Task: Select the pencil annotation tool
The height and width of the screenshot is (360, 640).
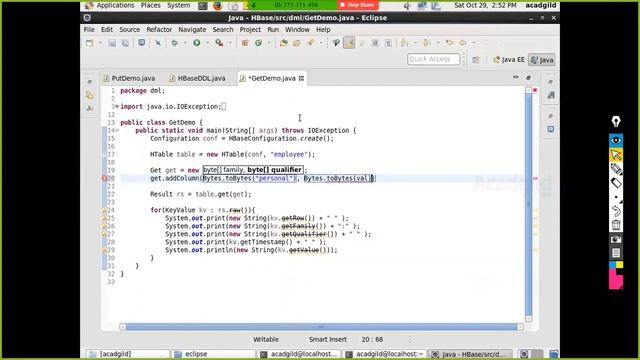Action: 616,169
